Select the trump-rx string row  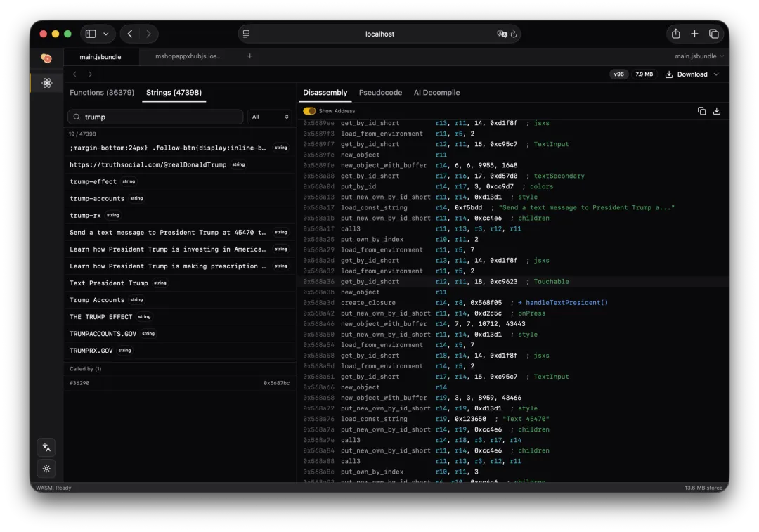180,216
